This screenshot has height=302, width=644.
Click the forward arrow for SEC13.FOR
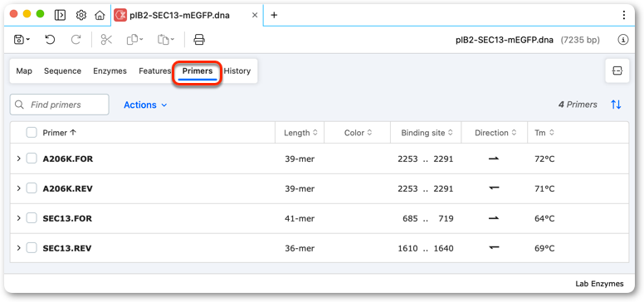(494, 218)
